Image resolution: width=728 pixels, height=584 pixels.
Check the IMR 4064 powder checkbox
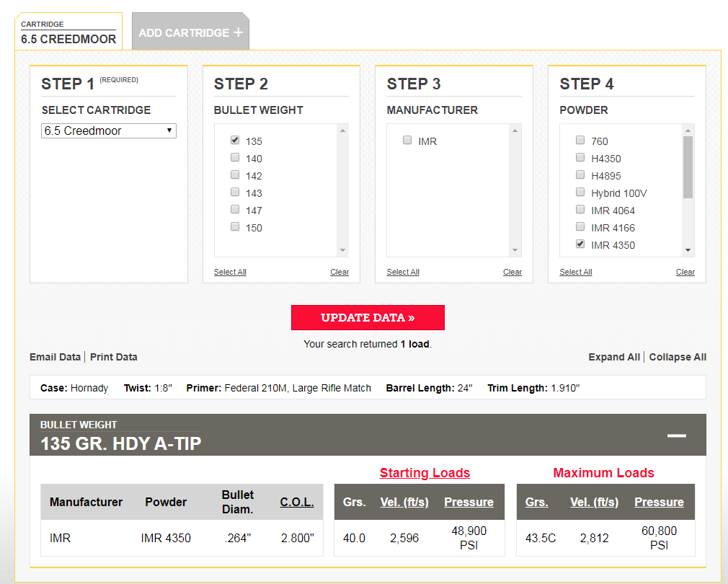point(580,209)
